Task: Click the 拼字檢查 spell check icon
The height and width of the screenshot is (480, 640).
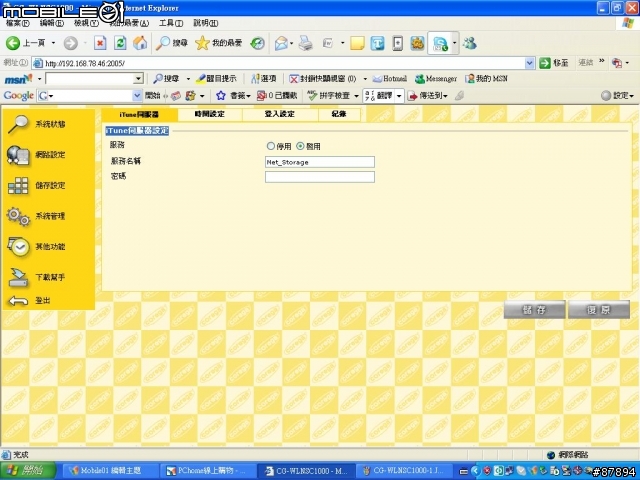Action: [312, 96]
